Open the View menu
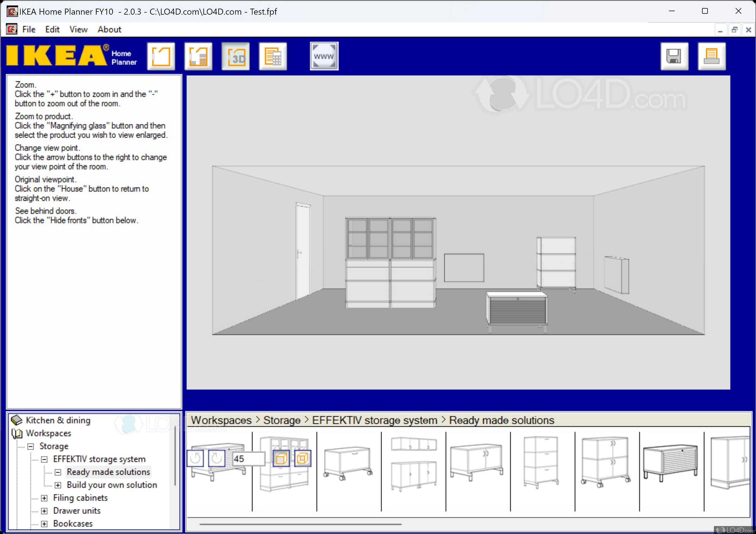 click(x=78, y=29)
